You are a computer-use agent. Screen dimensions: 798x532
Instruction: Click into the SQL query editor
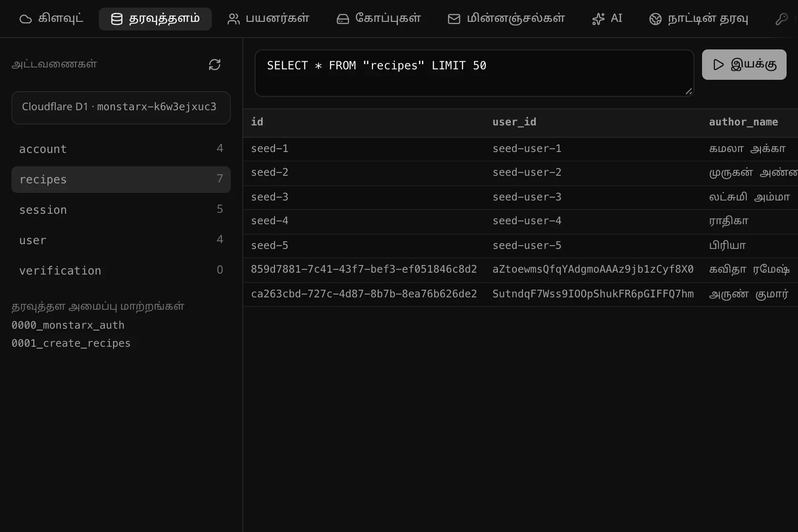(475, 73)
